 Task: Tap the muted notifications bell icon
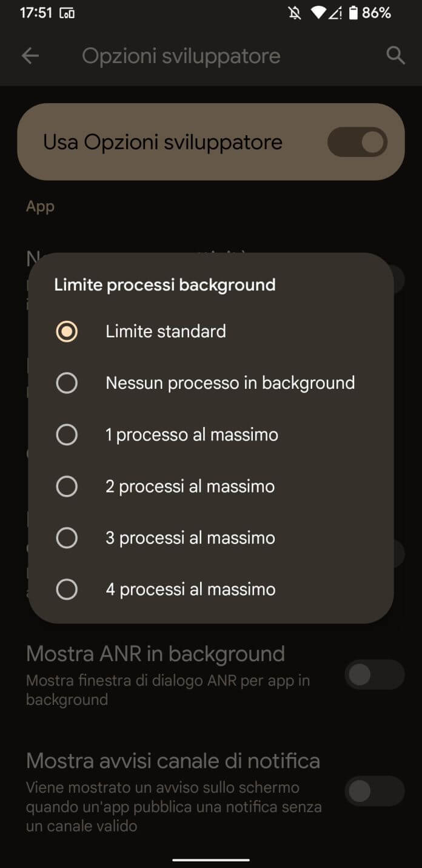(295, 13)
